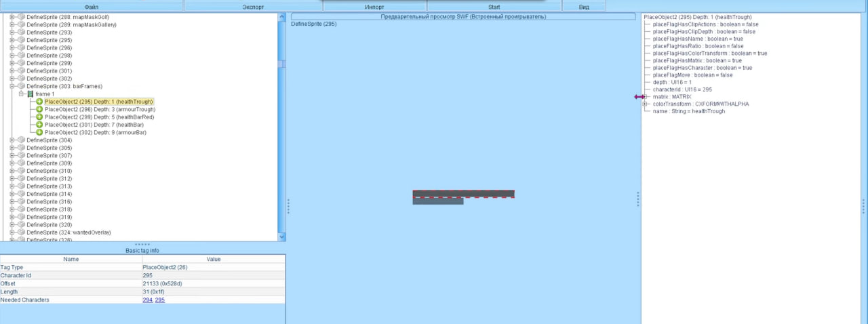
Task: Open the Файл menu tab
Action: (x=92, y=6)
